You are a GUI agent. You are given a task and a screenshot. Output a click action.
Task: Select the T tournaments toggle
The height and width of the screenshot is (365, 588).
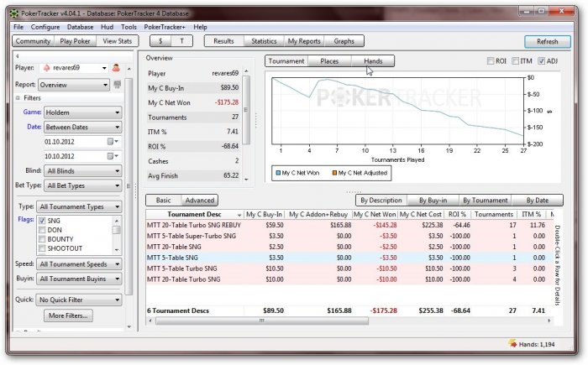pyautogui.click(x=182, y=41)
